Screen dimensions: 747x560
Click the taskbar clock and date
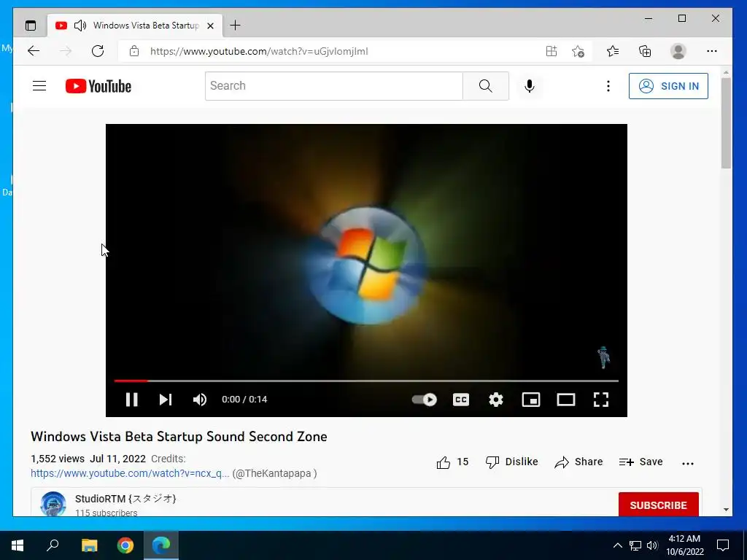click(x=684, y=545)
